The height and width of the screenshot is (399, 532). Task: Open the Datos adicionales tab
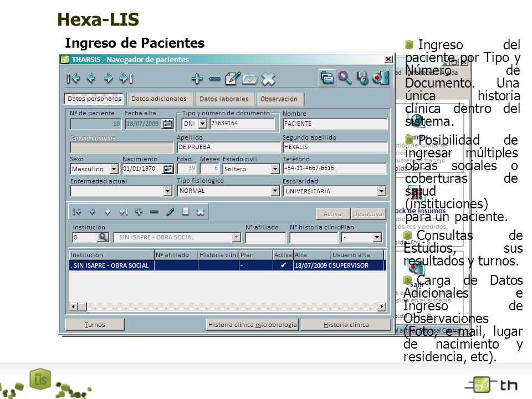159,99
